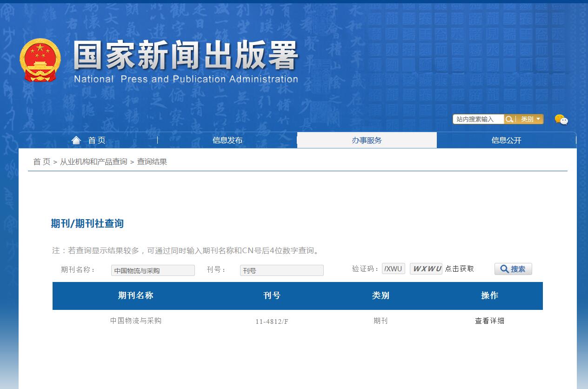Image resolution: width=588 pixels, height=389 pixels.
Task: Click the 从业机构和产品查询 breadcrumb link
Action: (94, 161)
